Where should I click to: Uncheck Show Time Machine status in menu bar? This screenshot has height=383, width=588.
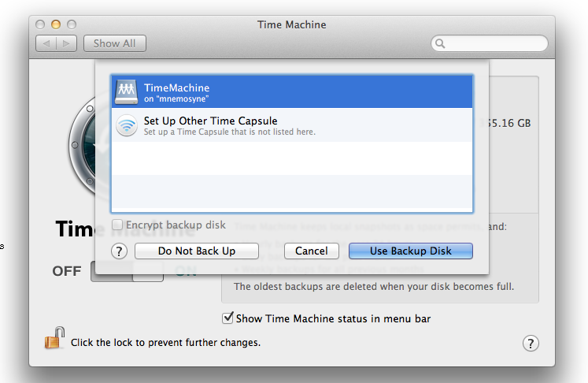coord(227,318)
